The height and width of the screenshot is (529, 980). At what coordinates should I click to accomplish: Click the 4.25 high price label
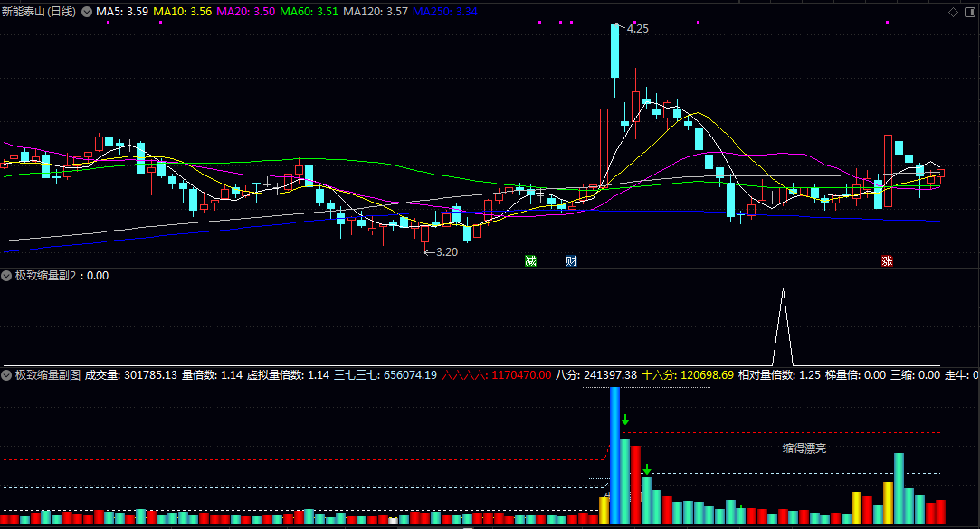(638, 29)
